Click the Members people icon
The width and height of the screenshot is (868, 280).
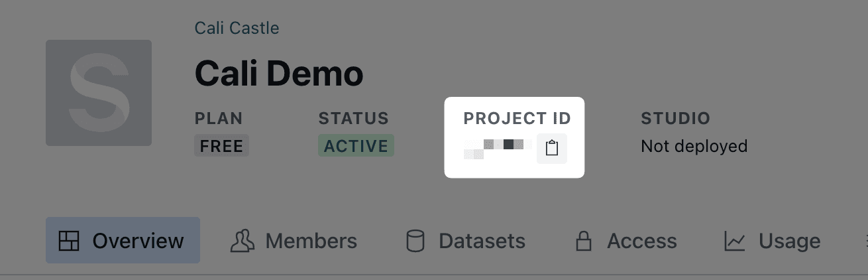pyautogui.click(x=243, y=241)
